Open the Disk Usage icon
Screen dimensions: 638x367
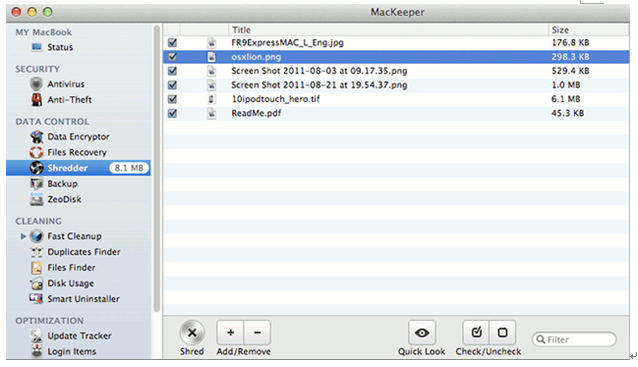(x=36, y=284)
